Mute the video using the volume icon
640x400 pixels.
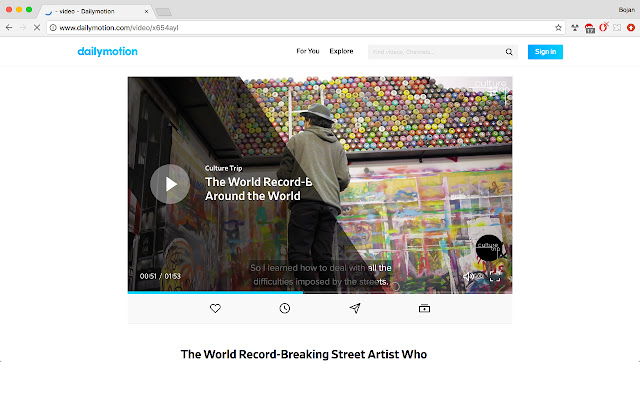468,277
